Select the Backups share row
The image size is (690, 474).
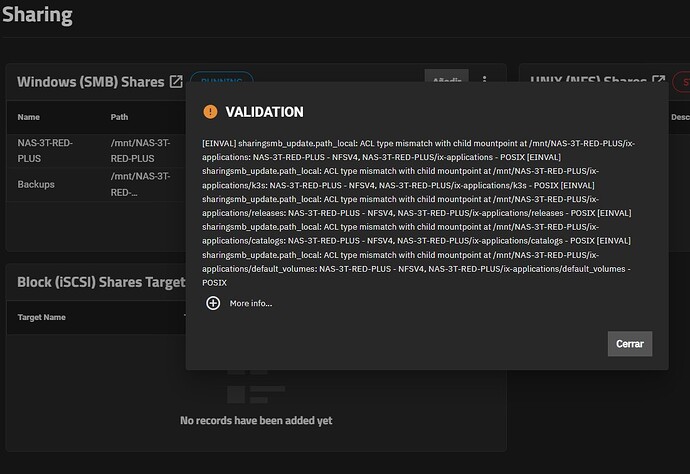(x=36, y=185)
